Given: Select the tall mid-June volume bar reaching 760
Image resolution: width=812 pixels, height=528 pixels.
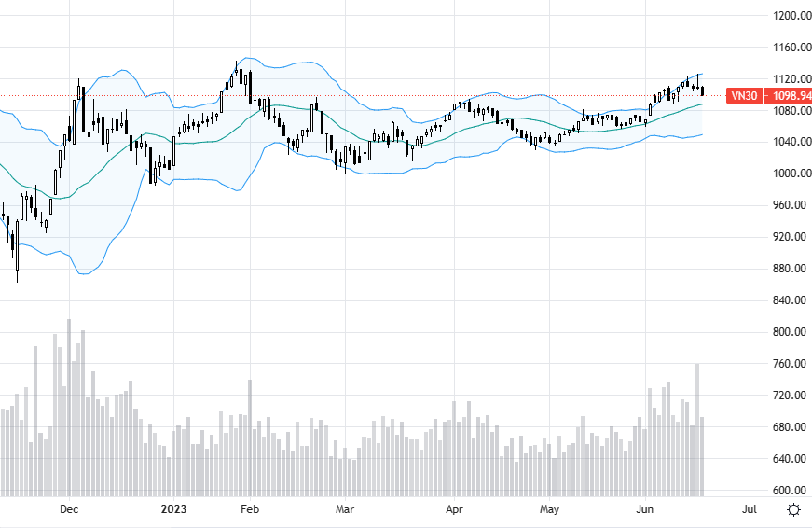Looking at the screenshot, I should coord(697,430).
